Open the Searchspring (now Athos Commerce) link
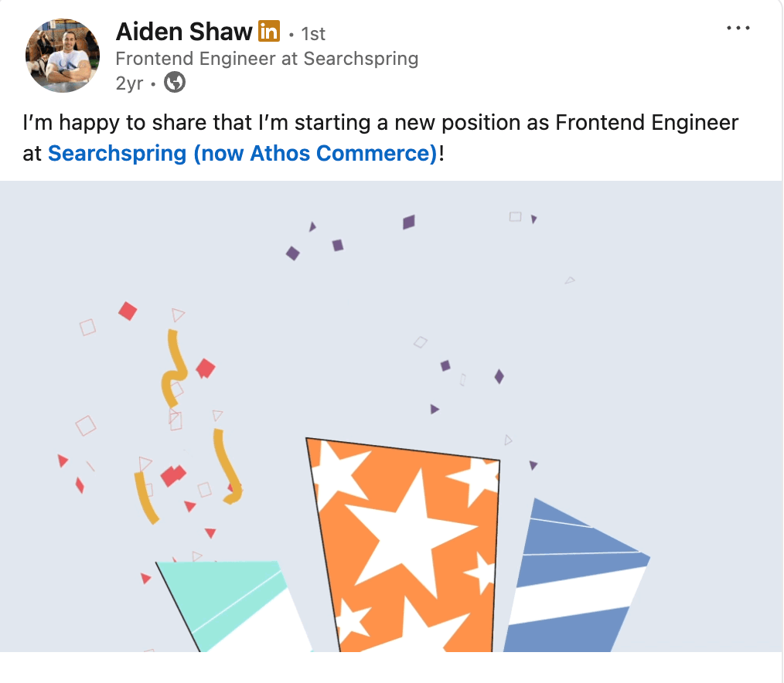Viewport: 784px width, 683px height. click(243, 153)
